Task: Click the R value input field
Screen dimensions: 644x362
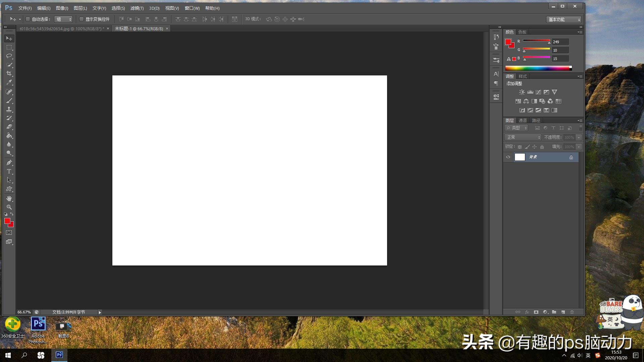Action: coord(560,42)
